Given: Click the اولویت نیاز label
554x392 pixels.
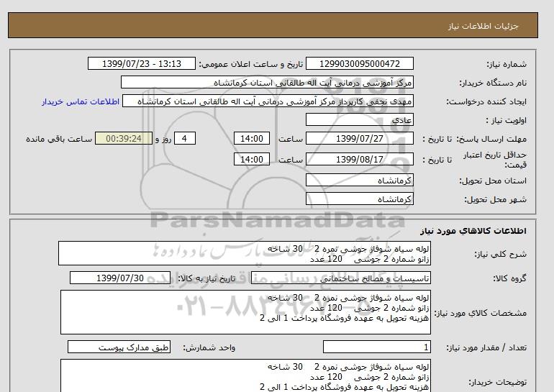Looking at the screenshot, I should pos(506,120).
